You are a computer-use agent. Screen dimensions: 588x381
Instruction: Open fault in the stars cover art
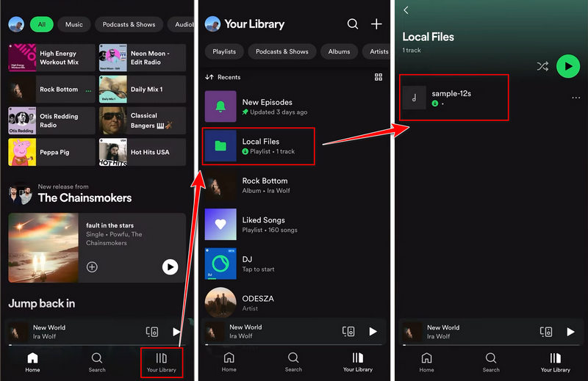43,247
